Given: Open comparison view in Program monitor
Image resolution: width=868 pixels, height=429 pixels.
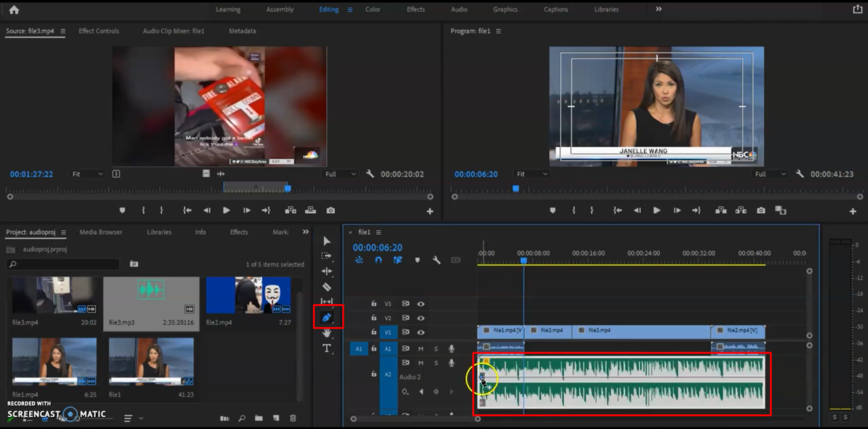Looking at the screenshot, I should [x=781, y=210].
